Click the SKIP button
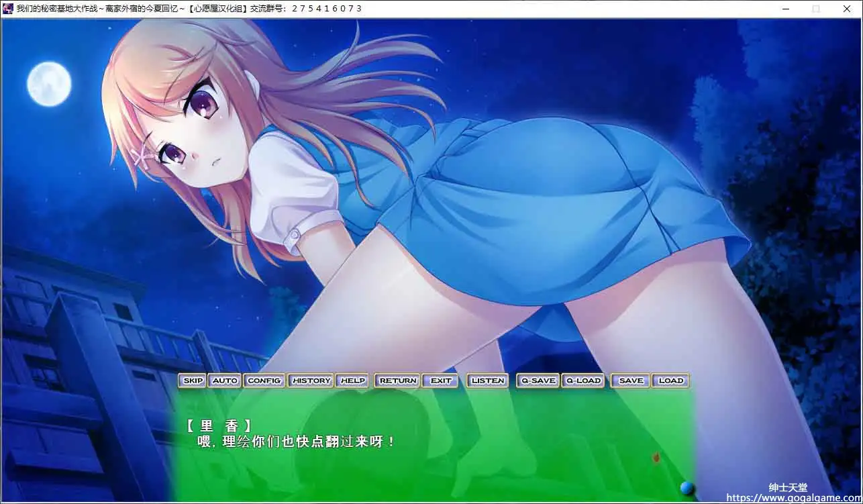This screenshot has height=504, width=863. tap(193, 381)
